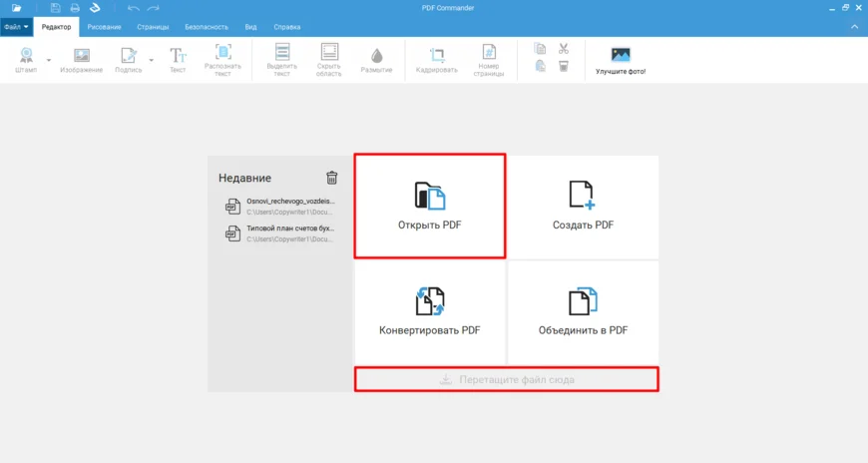Click the Перетащите файл сюда drop area

coord(507,379)
